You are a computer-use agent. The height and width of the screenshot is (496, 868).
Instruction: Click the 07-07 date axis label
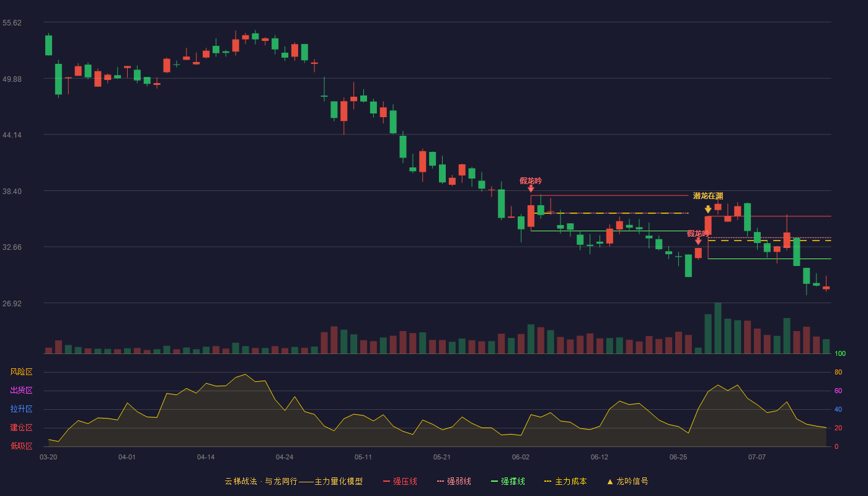[x=757, y=457]
